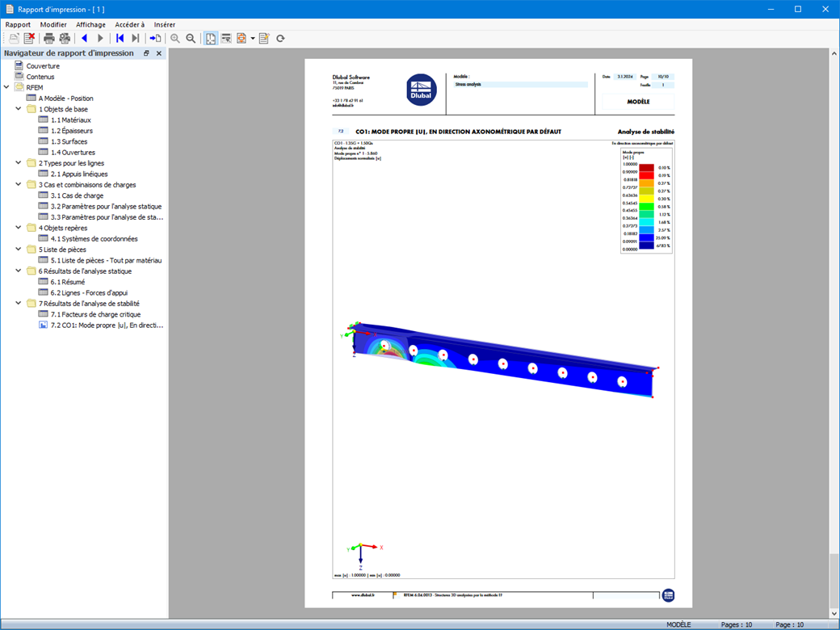Go to next page arrow
The width and height of the screenshot is (840, 630).
pyautogui.click(x=100, y=38)
